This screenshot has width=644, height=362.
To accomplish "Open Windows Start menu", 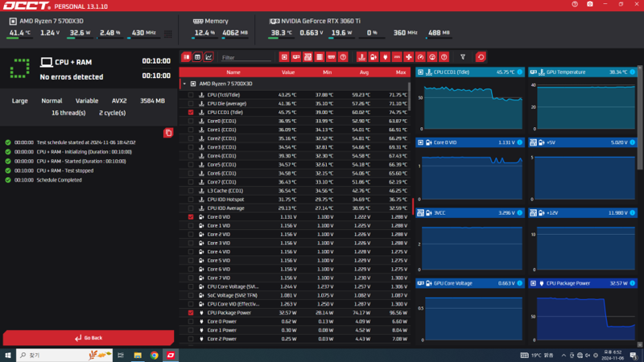I will pos(8,355).
